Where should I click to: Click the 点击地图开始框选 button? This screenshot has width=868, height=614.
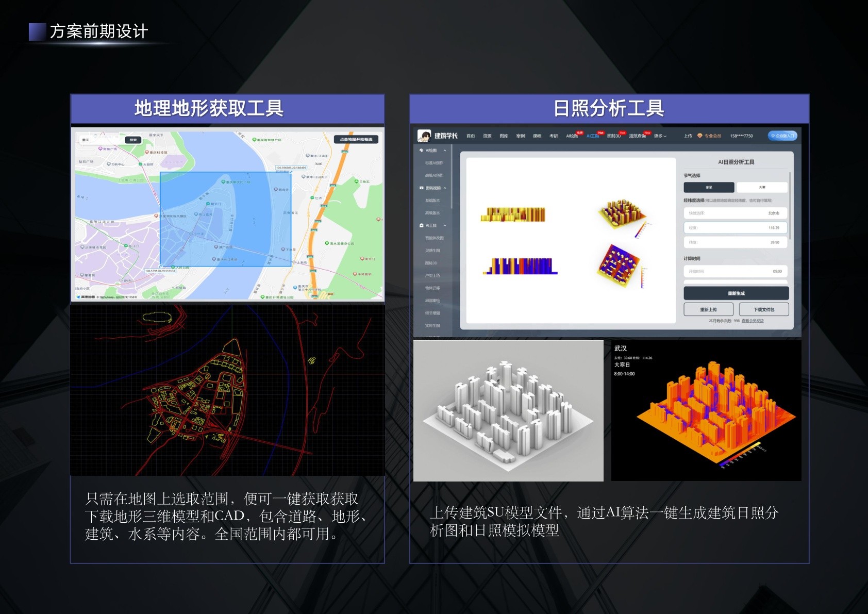pyautogui.click(x=356, y=139)
